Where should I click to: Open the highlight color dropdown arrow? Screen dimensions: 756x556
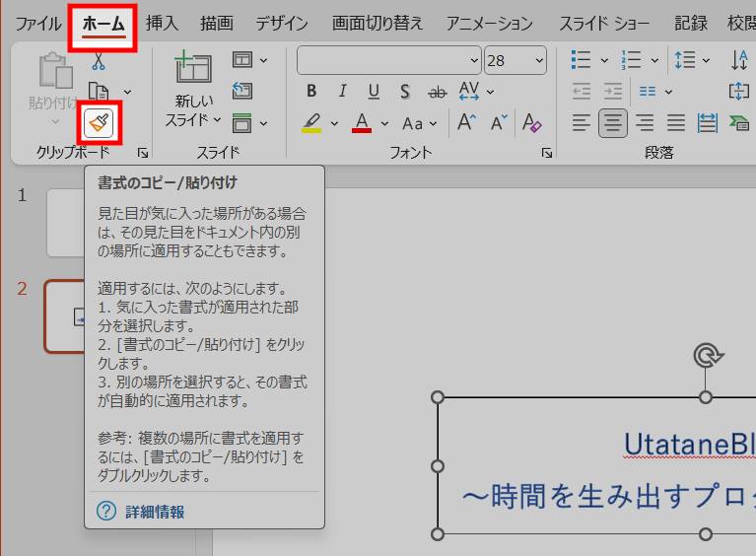[334, 123]
